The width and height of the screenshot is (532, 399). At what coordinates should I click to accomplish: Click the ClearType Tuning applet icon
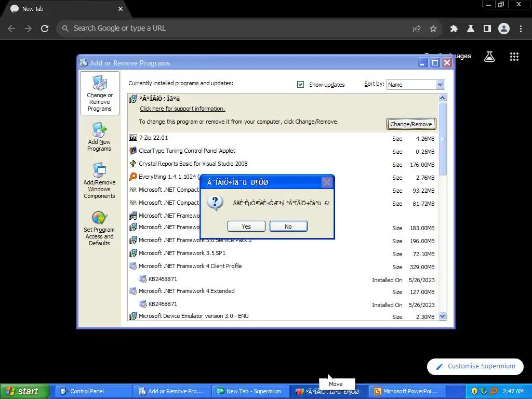133,151
